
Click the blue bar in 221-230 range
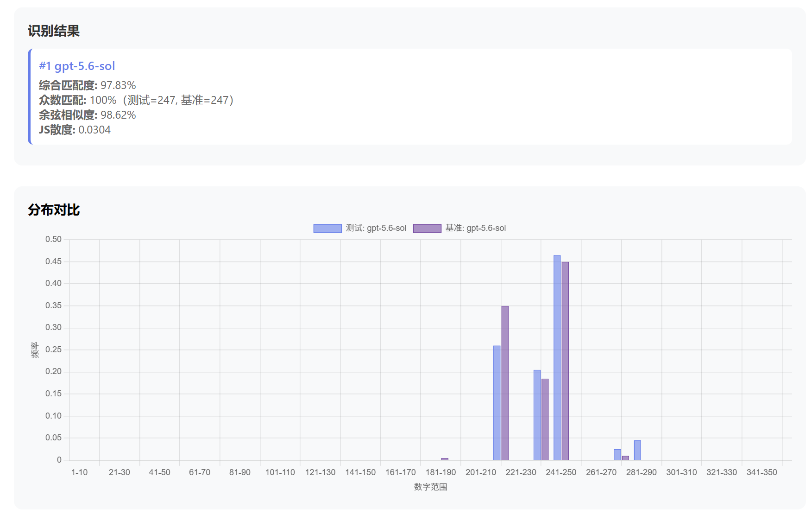(x=537, y=415)
